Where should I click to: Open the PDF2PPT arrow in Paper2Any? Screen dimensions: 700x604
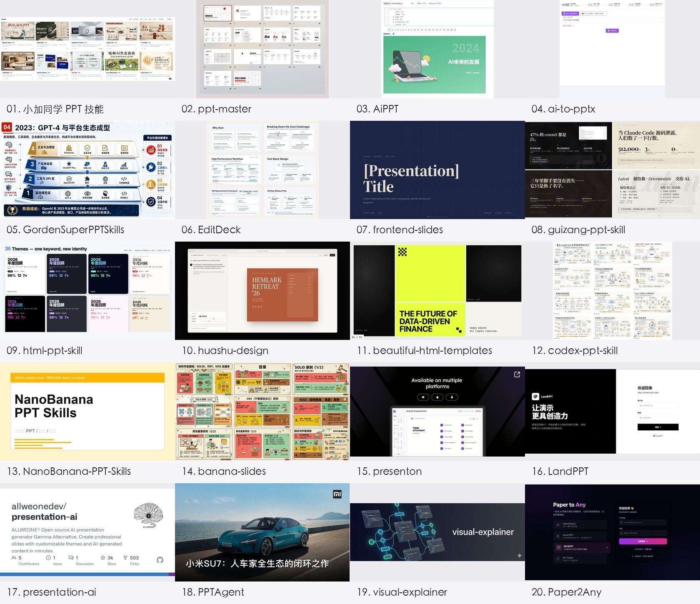coord(607,547)
